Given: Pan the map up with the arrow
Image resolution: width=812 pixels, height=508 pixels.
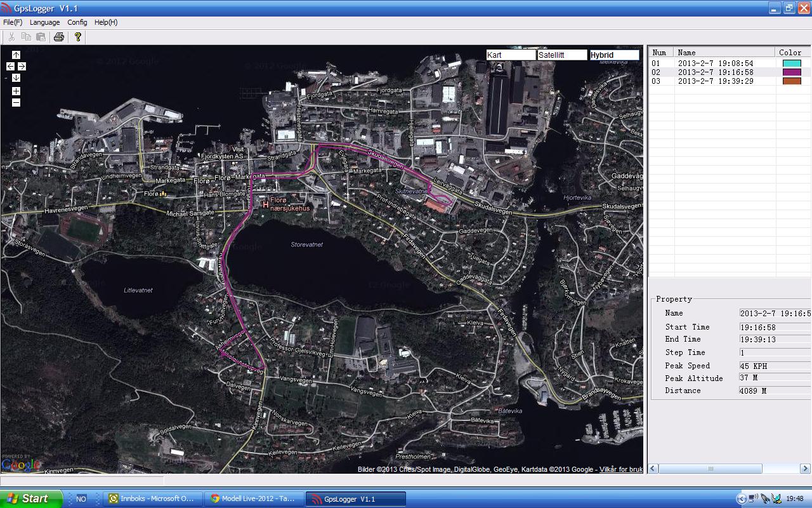Looking at the screenshot, I should click(16, 55).
